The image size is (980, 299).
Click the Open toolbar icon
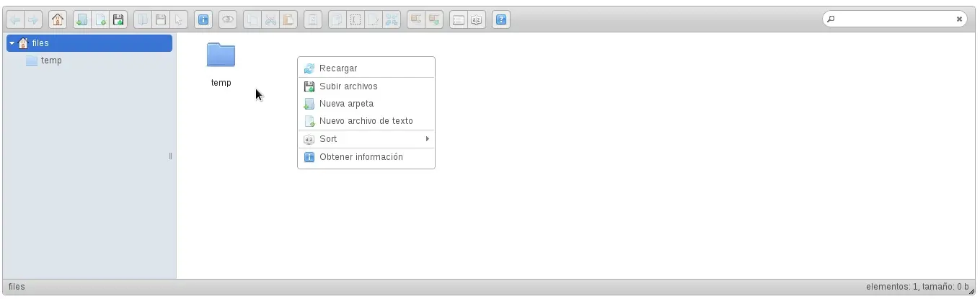(x=143, y=20)
